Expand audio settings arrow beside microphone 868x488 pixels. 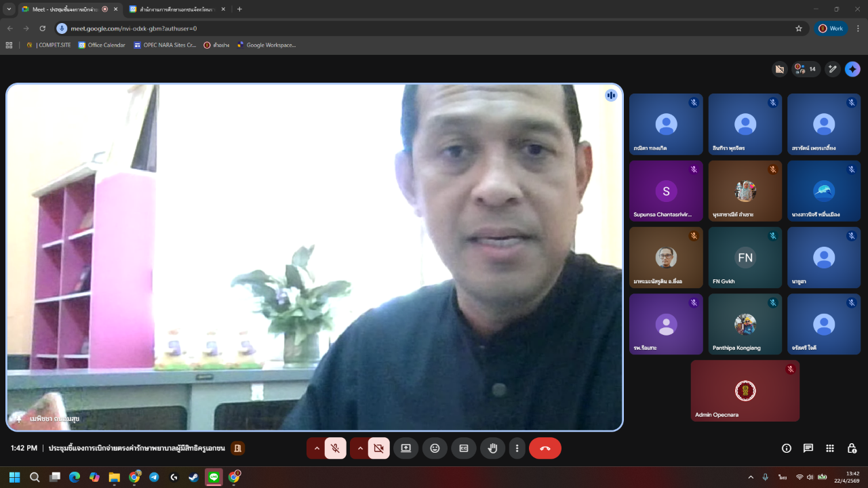316,448
